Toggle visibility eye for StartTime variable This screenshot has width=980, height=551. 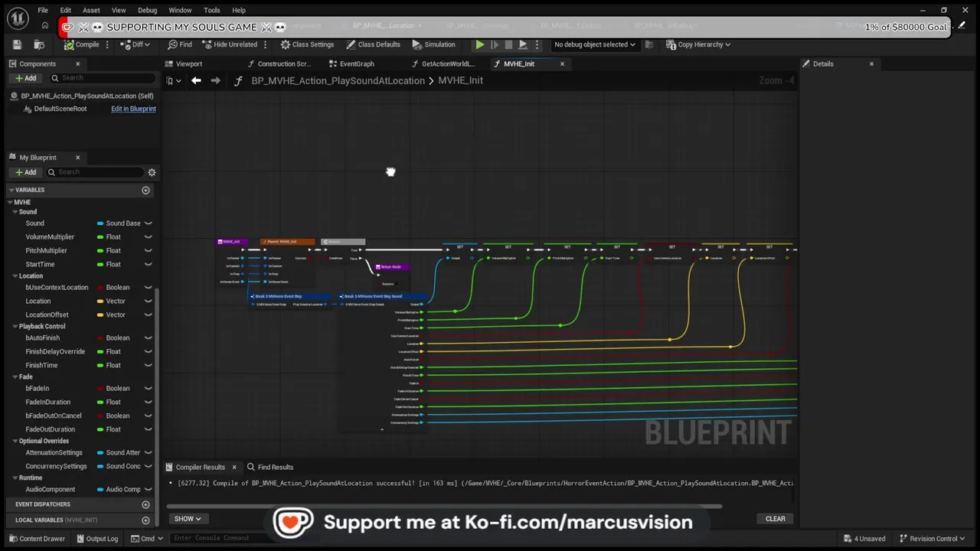point(148,265)
